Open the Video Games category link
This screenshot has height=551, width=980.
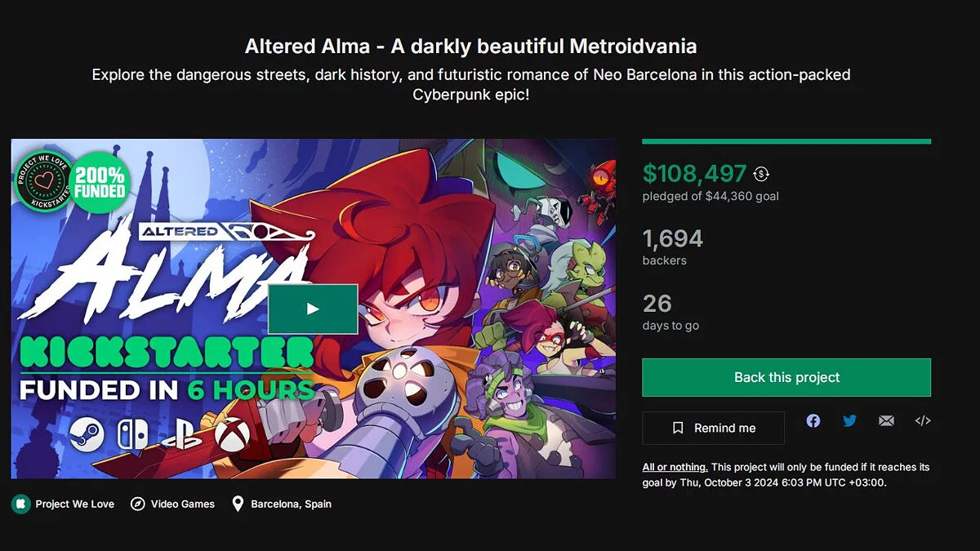(x=183, y=504)
